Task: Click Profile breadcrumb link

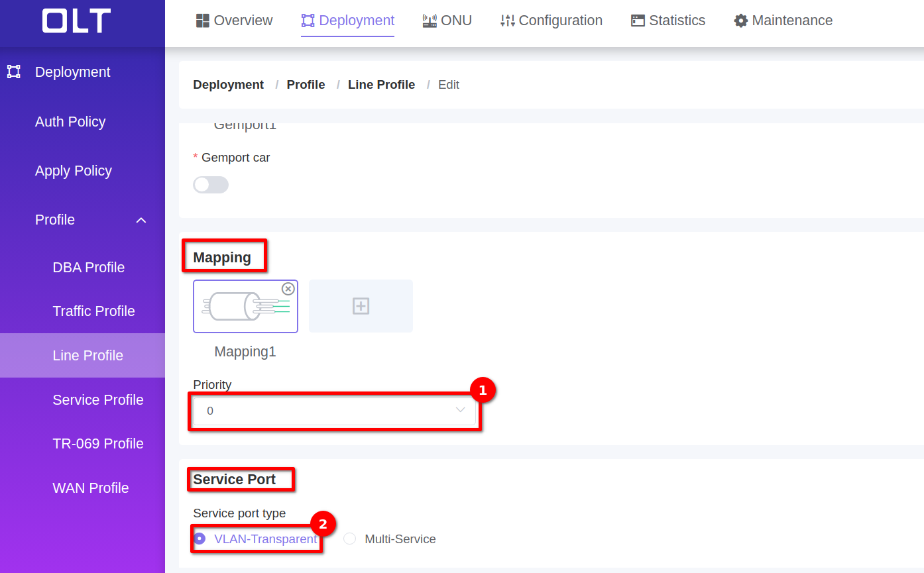Action: pos(306,85)
